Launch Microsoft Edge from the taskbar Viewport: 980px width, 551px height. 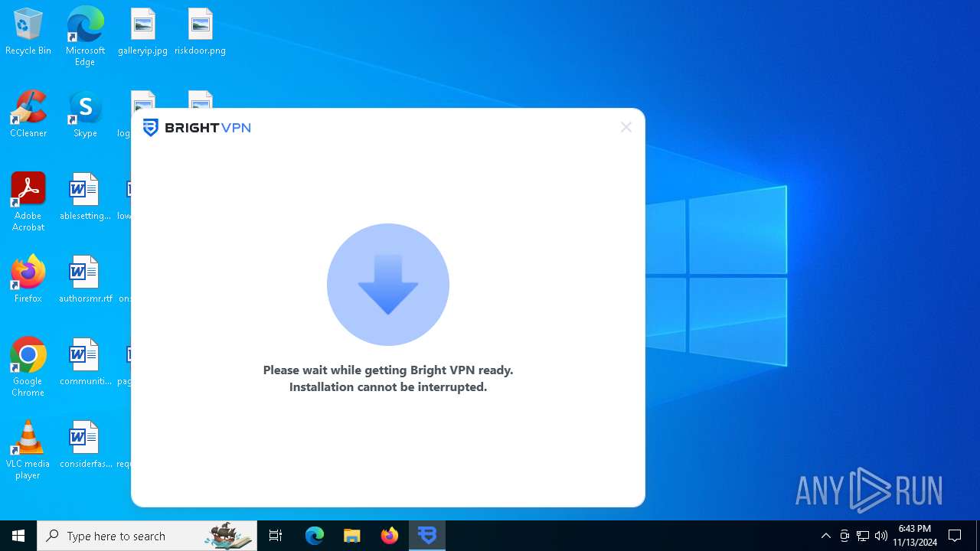click(x=315, y=536)
